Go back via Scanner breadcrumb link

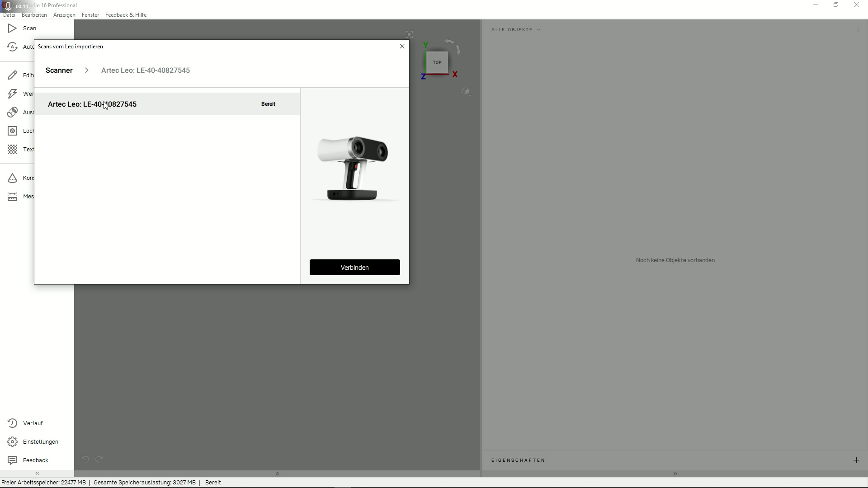[59, 70]
